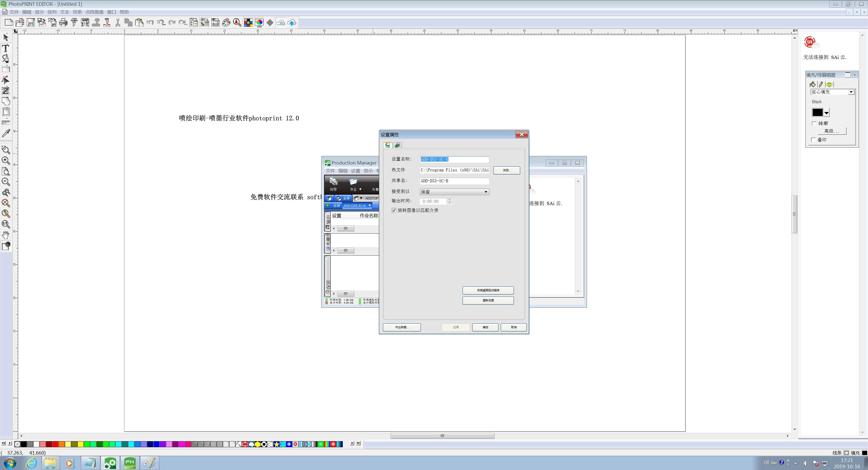Click the Save floppy disk icon
Viewport: 868px width, 470px height.
point(31,23)
